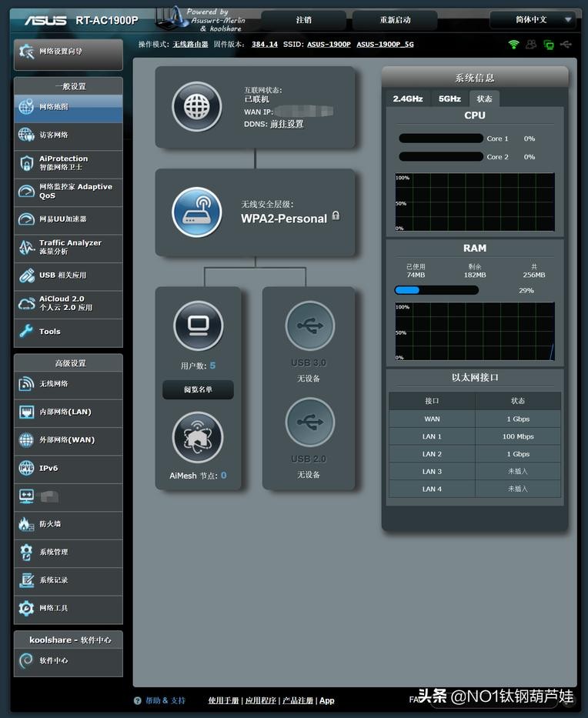
Task: Select the AiMesh node icon
Action: point(198,437)
